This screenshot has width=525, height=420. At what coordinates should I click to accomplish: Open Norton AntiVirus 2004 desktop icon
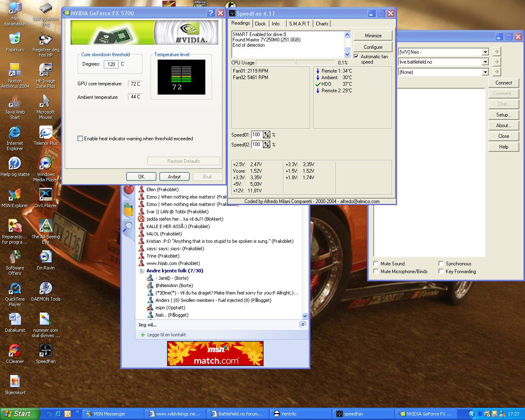click(15, 76)
